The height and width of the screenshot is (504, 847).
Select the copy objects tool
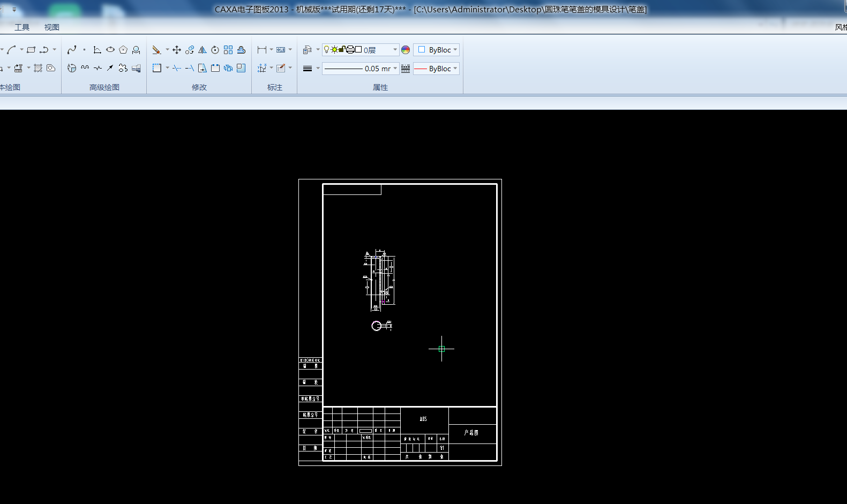190,50
